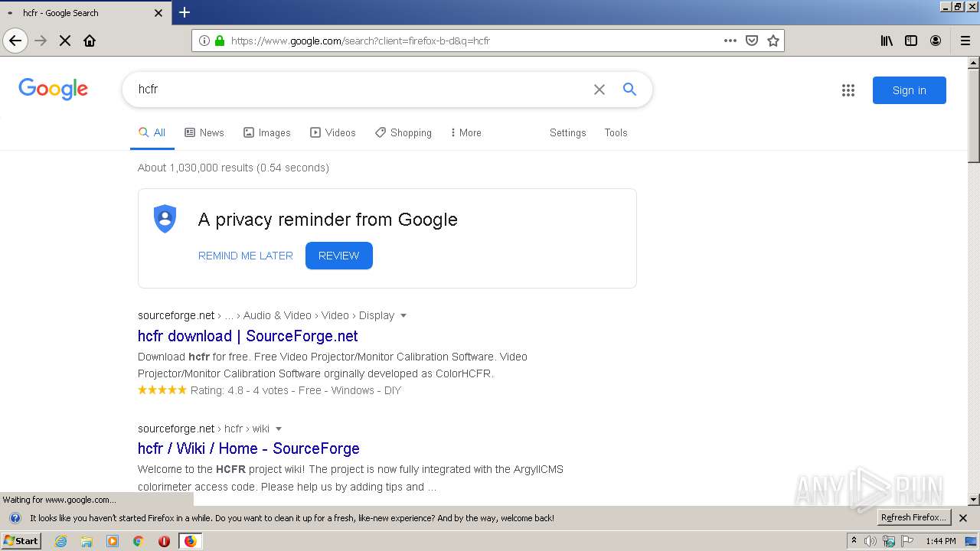The width and height of the screenshot is (980, 551).
Task: Click the star rating of SourceForge result
Action: pyautogui.click(x=162, y=390)
